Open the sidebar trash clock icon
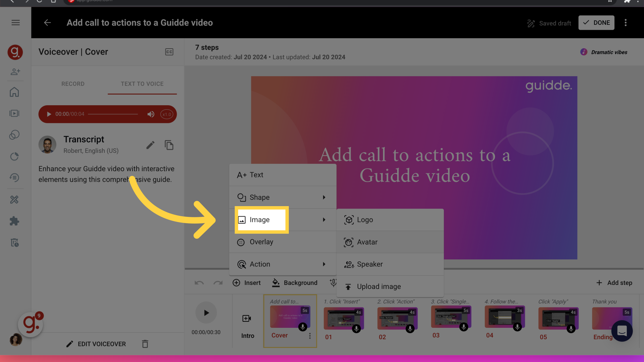644x362 pixels. (x=14, y=242)
